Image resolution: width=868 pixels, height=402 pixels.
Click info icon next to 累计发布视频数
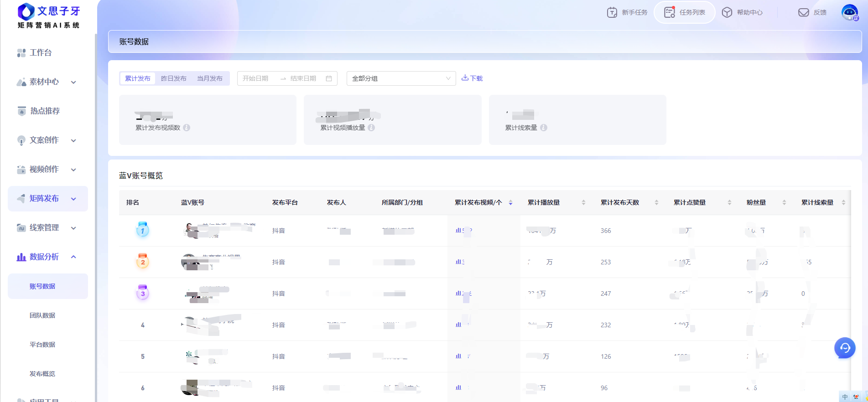click(x=187, y=128)
